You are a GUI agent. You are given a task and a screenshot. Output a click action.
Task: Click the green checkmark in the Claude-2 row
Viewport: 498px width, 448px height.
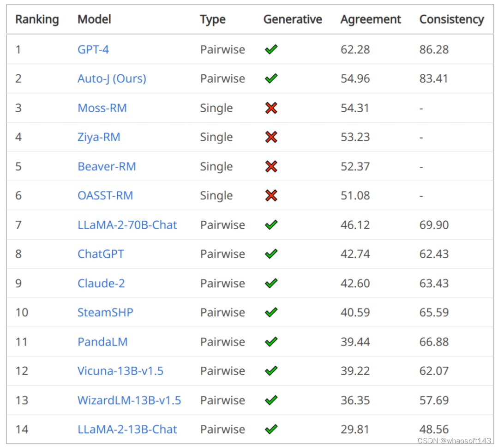(x=271, y=283)
